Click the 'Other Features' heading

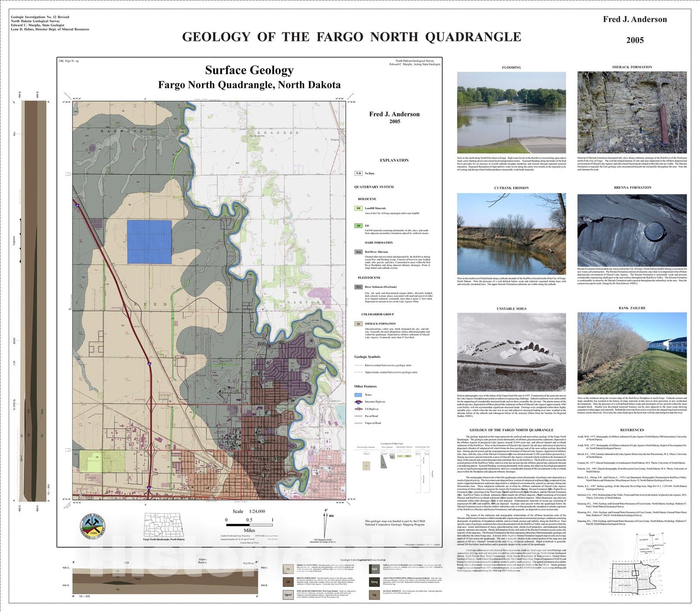pos(365,386)
